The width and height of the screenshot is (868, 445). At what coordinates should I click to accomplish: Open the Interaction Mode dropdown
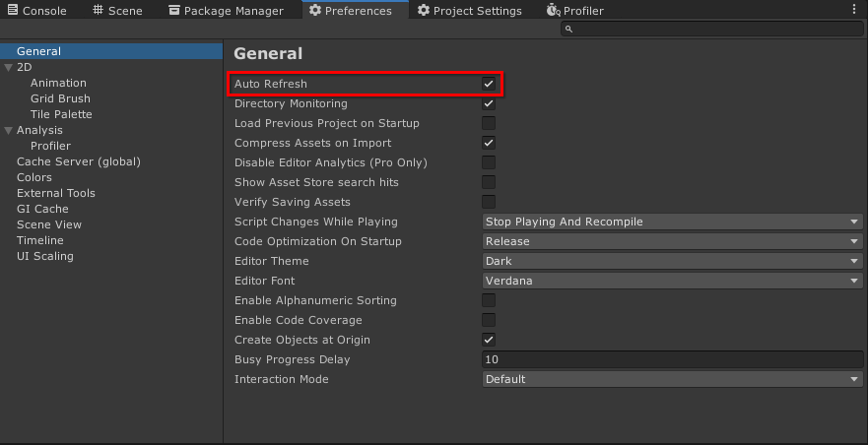tap(672, 379)
